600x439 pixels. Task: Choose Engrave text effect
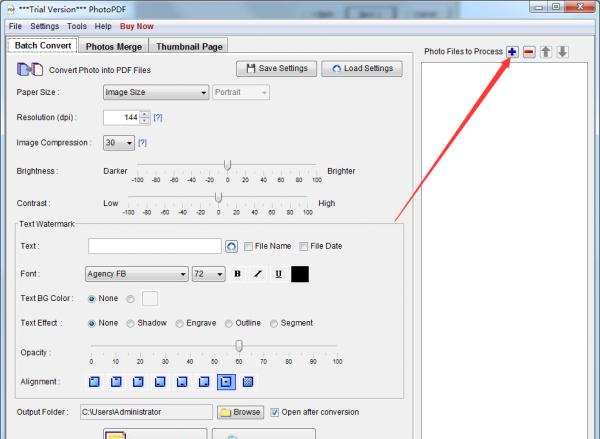pos(179,323)
